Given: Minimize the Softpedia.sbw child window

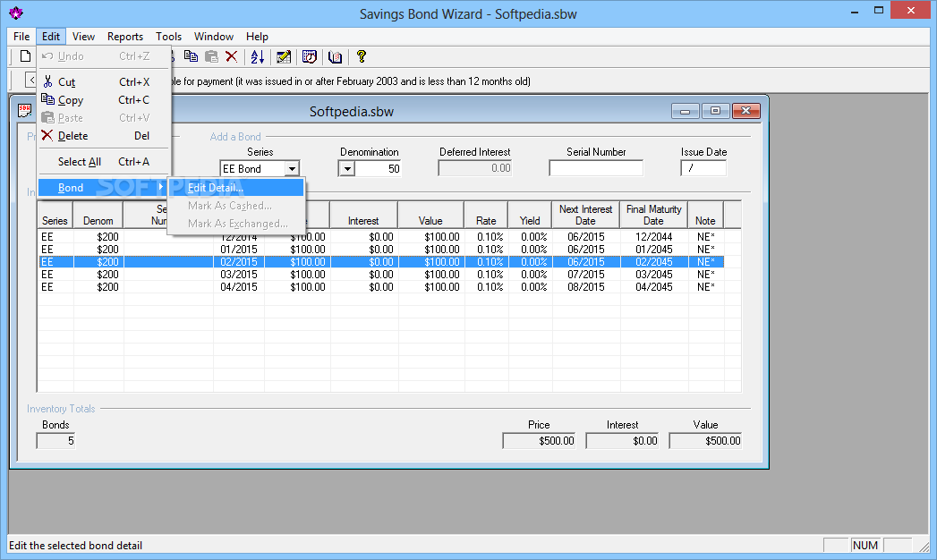Looking at the screenshot, I should tap(686, 111).
